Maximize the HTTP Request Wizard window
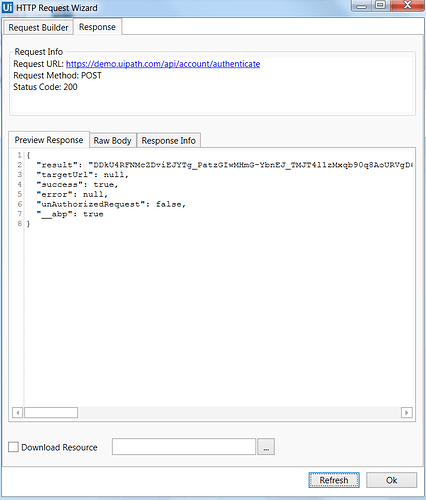The height and width of the screenshot is (500, 426). point(380,6)
